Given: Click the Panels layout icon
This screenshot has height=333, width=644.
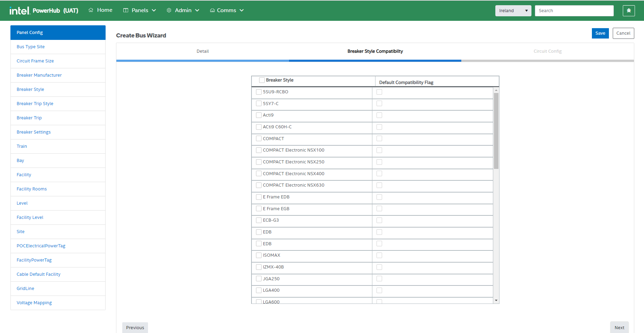Looking at the screenshot, I should click(x=126, y=10).
